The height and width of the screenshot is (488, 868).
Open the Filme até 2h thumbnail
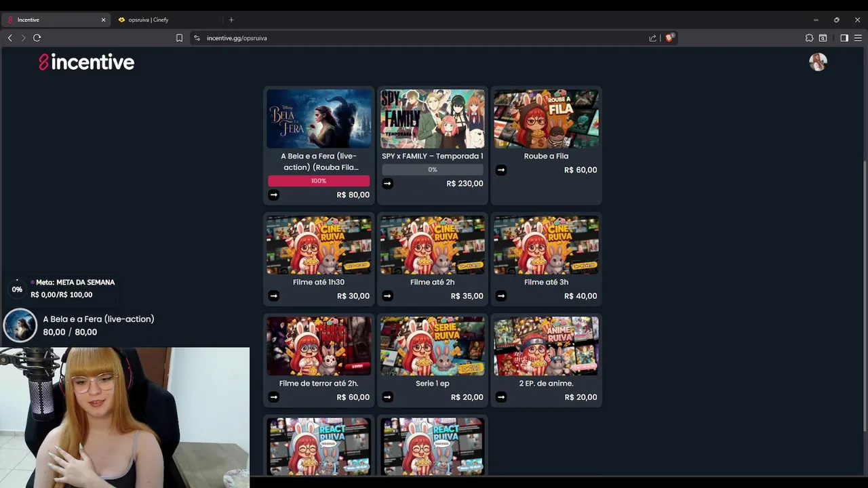(433, 245)
